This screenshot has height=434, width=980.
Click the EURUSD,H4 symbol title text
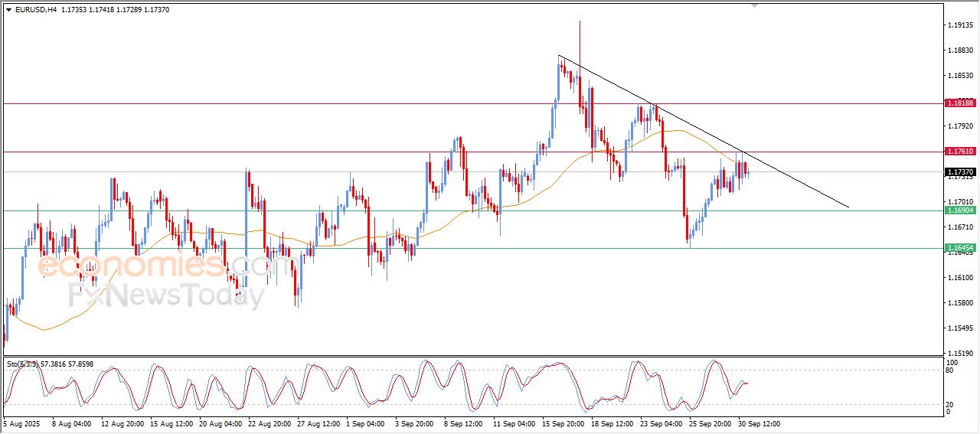(36, 10)
